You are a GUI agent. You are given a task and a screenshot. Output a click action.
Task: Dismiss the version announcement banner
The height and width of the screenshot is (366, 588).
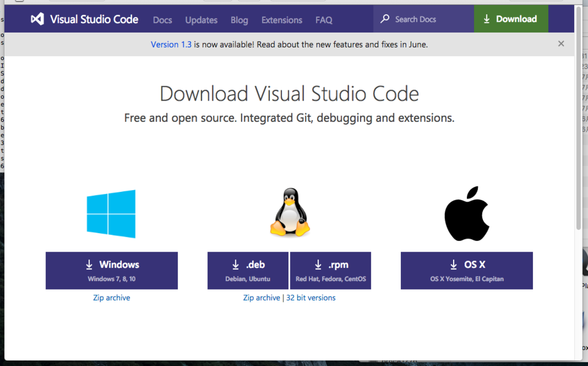point(561,44)
